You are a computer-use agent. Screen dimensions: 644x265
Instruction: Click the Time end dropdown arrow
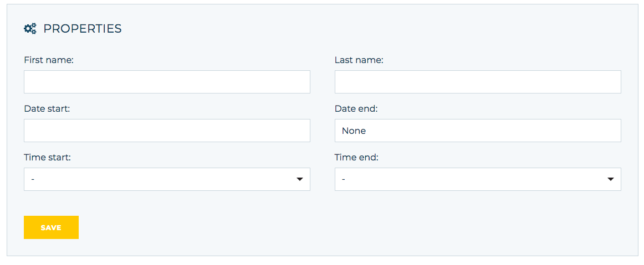[611, 179]
